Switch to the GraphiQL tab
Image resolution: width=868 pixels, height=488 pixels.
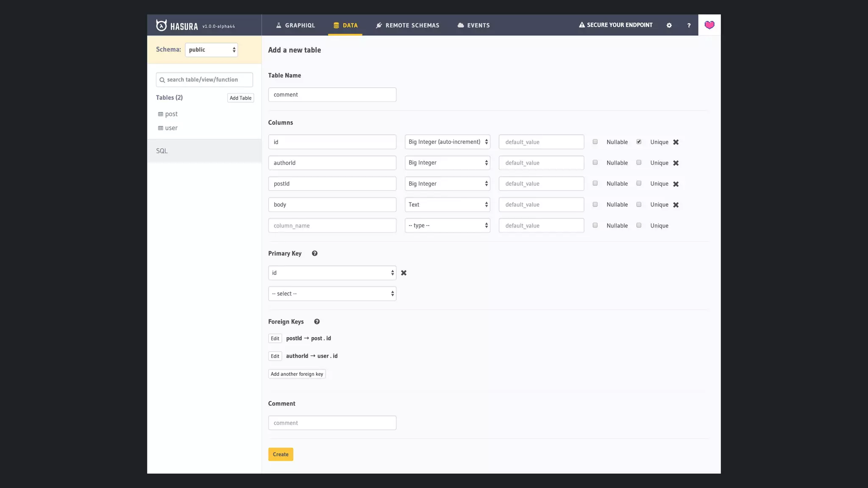(295, 25)
